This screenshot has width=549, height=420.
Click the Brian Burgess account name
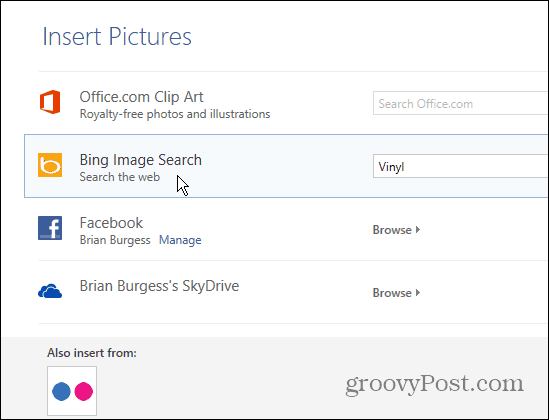(x=115, y=240)
